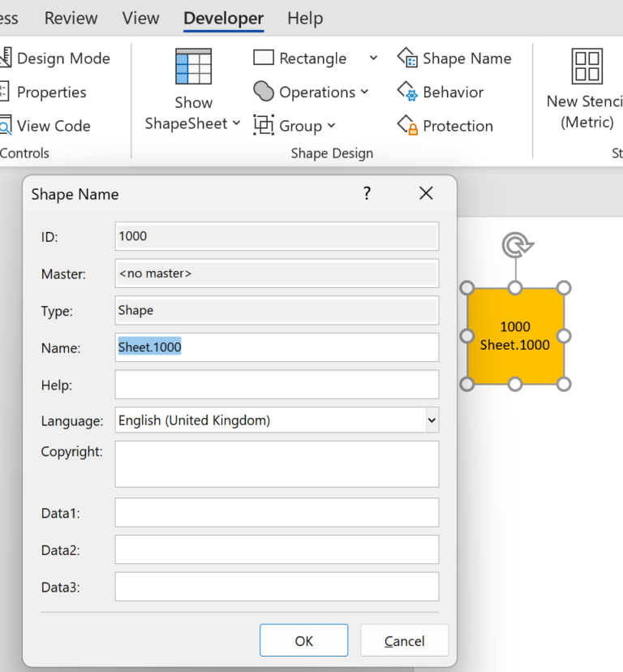This screenshot has width=623, height=672.
Task: Confirm the dialog with OK
Action: pos(303,640)
